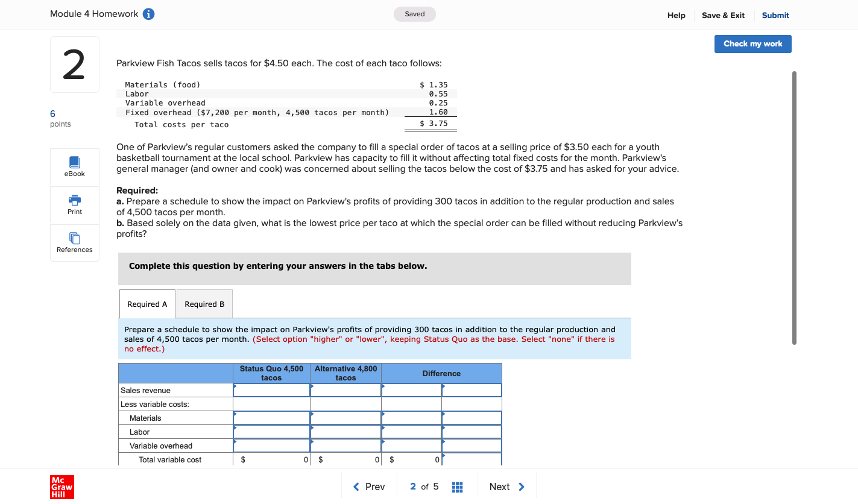Switch to the Required B tab

click(204, 304)
